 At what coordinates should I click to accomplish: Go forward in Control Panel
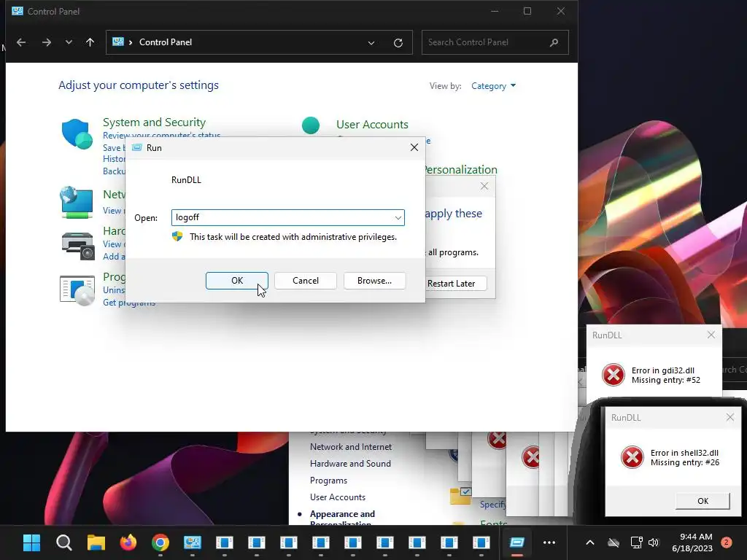pos(46,42)
